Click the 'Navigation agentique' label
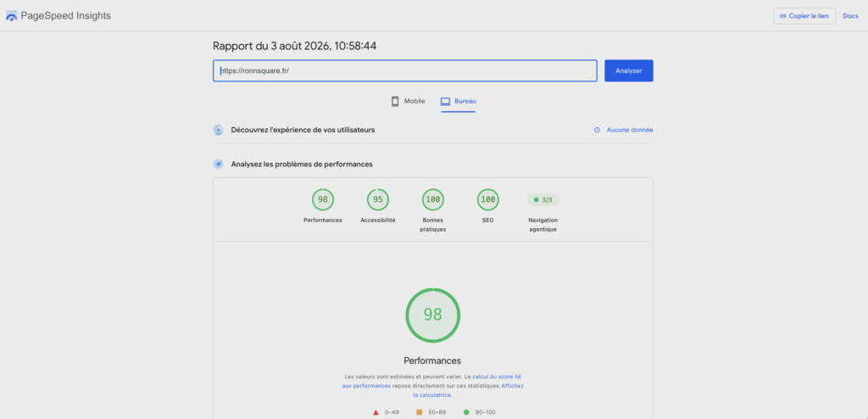This screenshot has height=419, width=868. pyautogui.click(x=543, y=225)
